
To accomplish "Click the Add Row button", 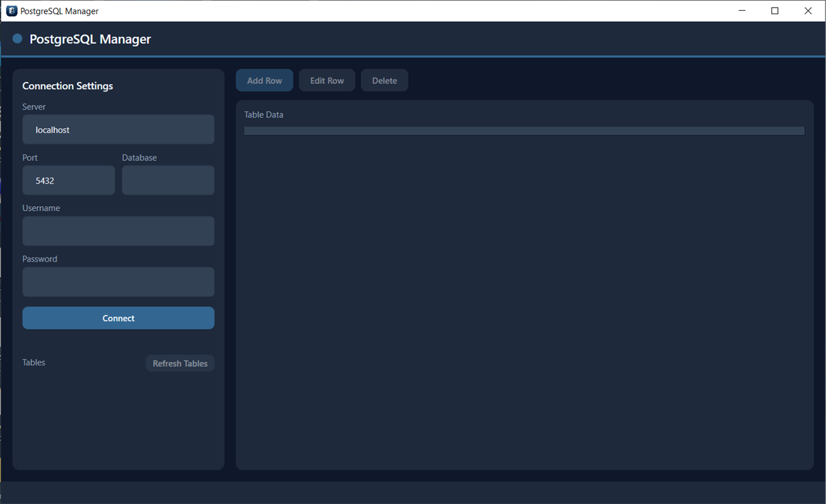I will point(264,81).
